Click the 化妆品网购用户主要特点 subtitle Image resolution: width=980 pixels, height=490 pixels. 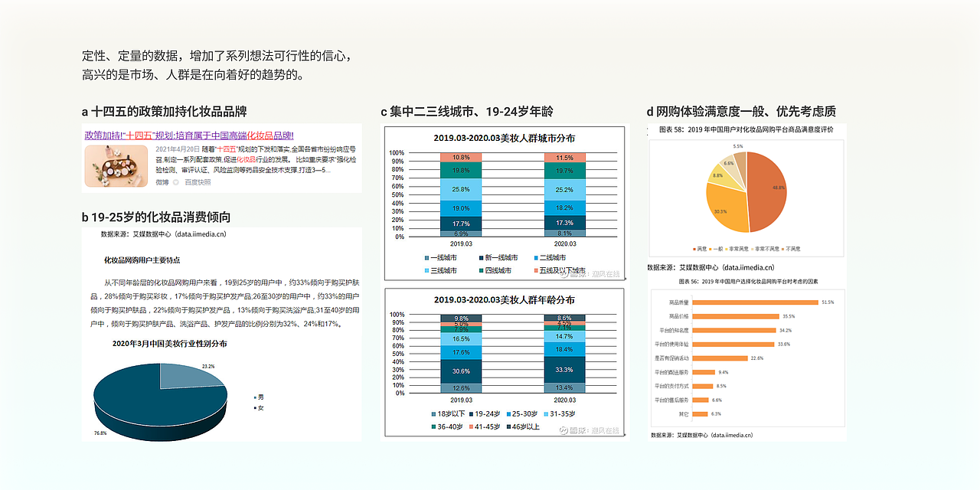pyautogui.click(x=142, y=260)
